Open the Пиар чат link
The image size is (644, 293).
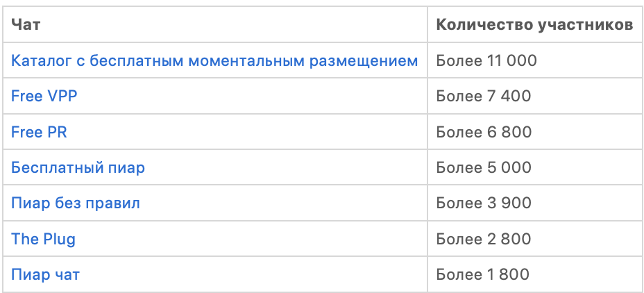click(45, 275)
